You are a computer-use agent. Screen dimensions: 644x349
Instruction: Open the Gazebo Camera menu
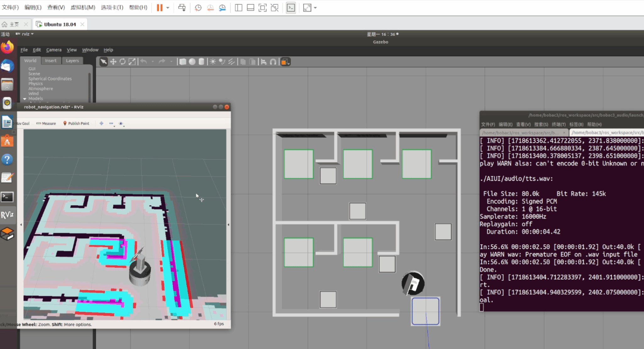54,50
